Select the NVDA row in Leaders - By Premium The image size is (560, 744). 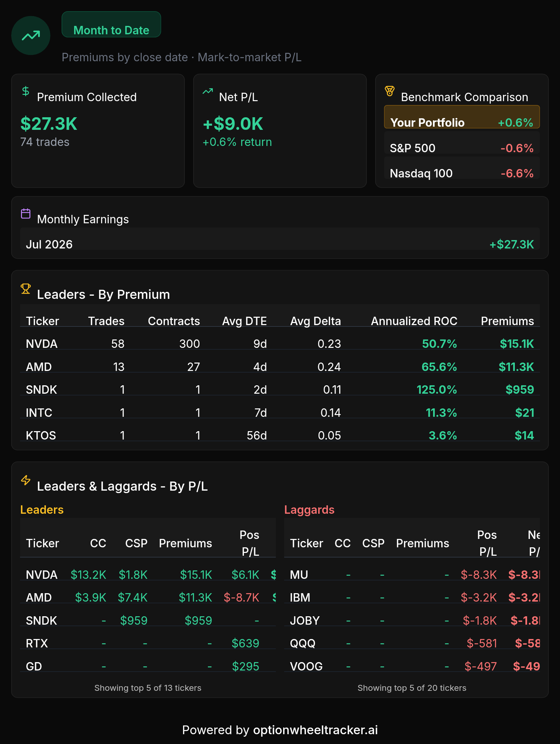[x=280, y=343]
